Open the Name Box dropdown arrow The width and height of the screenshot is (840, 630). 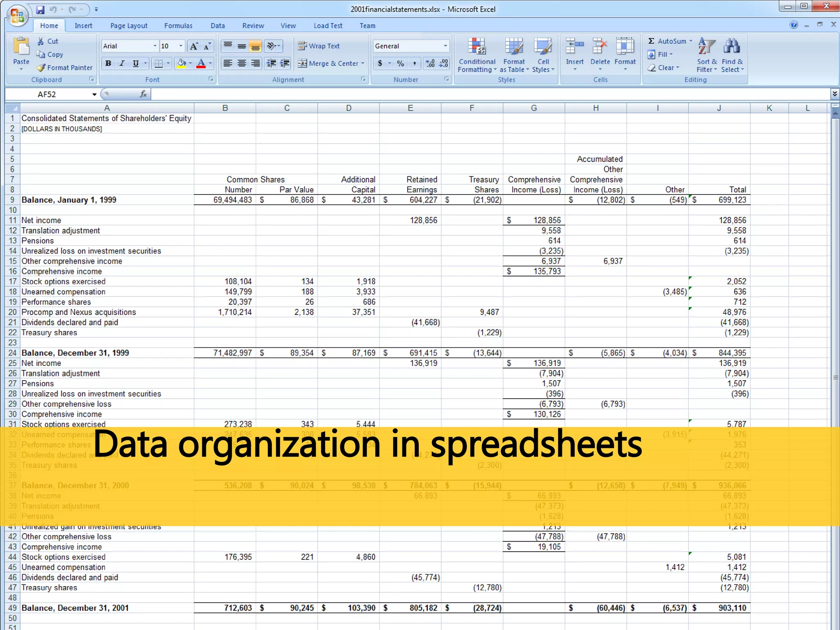click(x=94, y=94)
